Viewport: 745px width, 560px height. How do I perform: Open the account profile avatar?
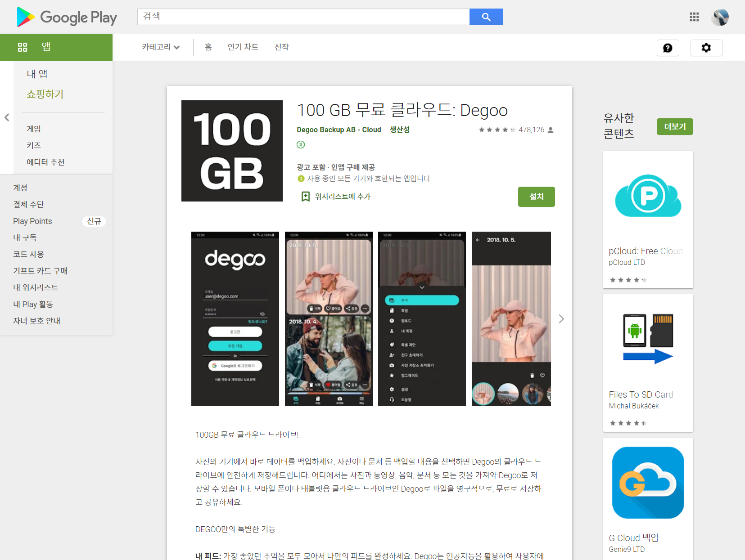click(x=720, y=17)
